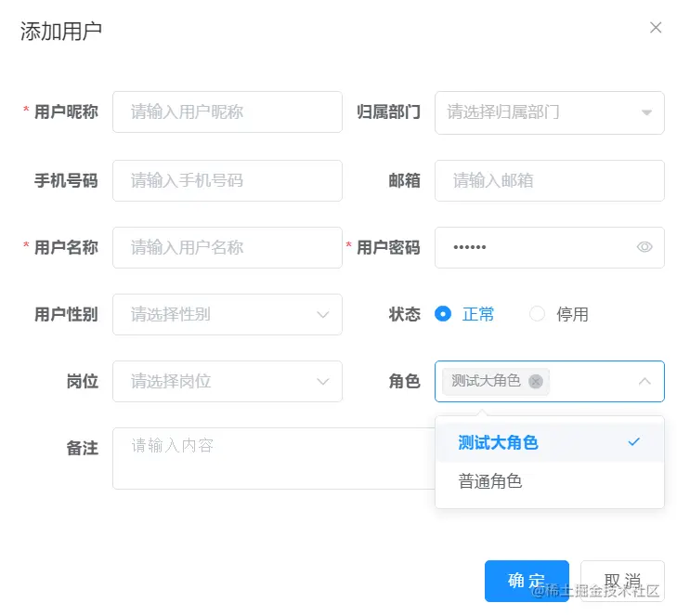Click the 取消 cancel button

622,581
